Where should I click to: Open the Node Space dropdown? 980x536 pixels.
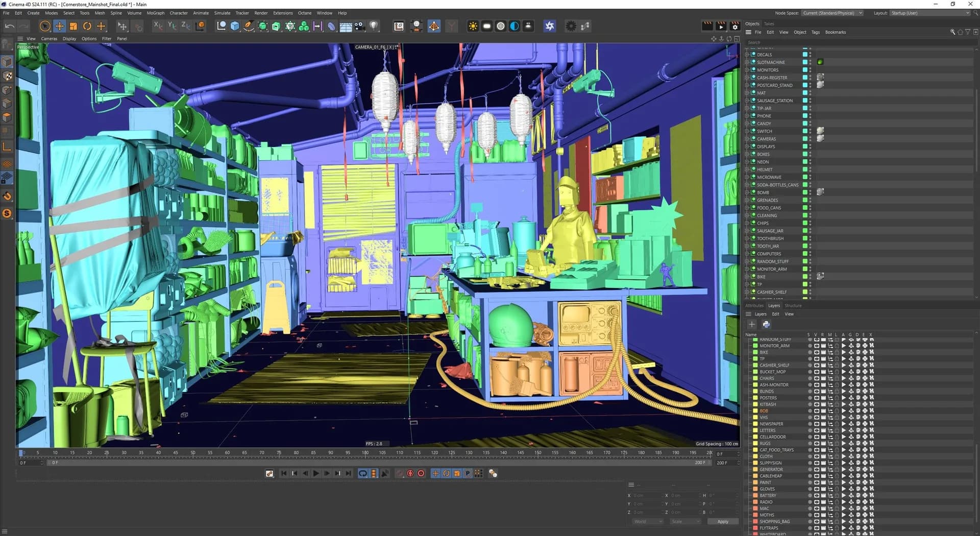832,13
